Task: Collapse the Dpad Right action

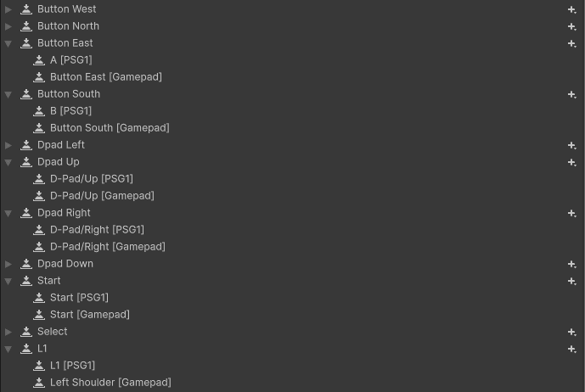Action: 8,213
